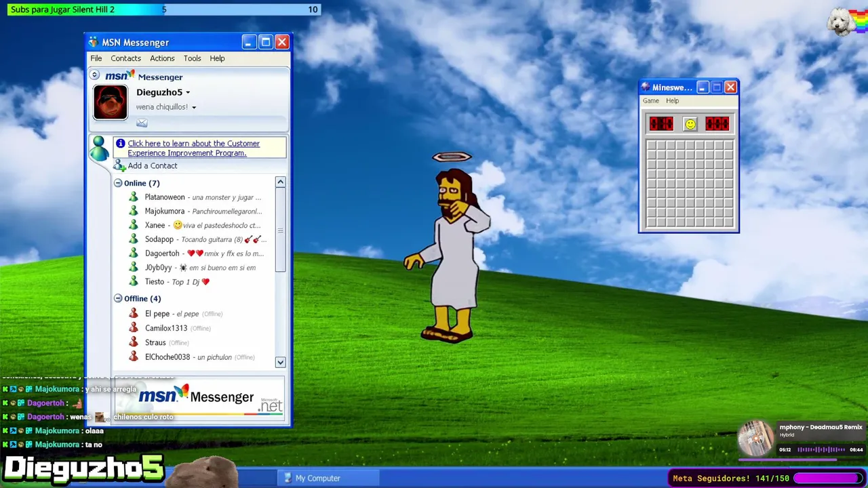Click the Dieguzho5 display picture in MSN Messenger
Image resolution: width=868 pixels, height=488 pixels.
click(111, 102)
